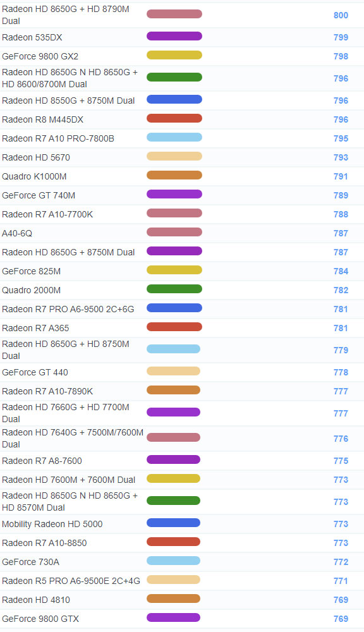364x632 pixels.
Task: Open score 799 link for Radeon 535DX
Action: pyautogui.click(x=341, y=37)
